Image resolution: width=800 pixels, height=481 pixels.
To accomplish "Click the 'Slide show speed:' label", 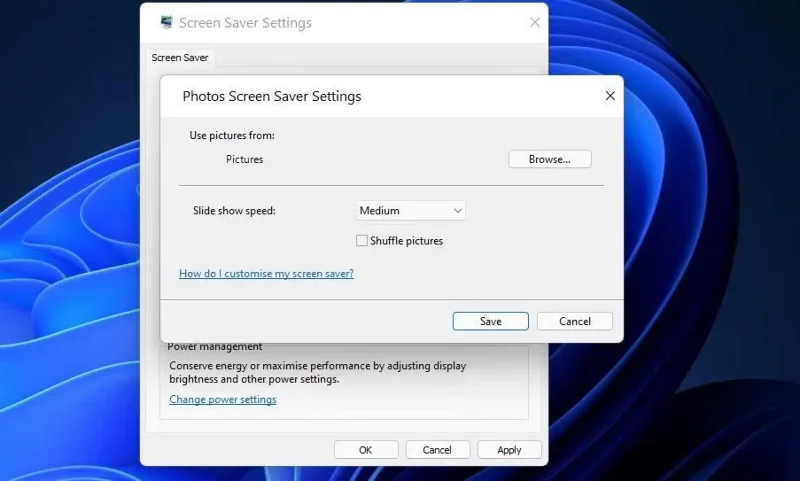I will [x=234, y=211].
